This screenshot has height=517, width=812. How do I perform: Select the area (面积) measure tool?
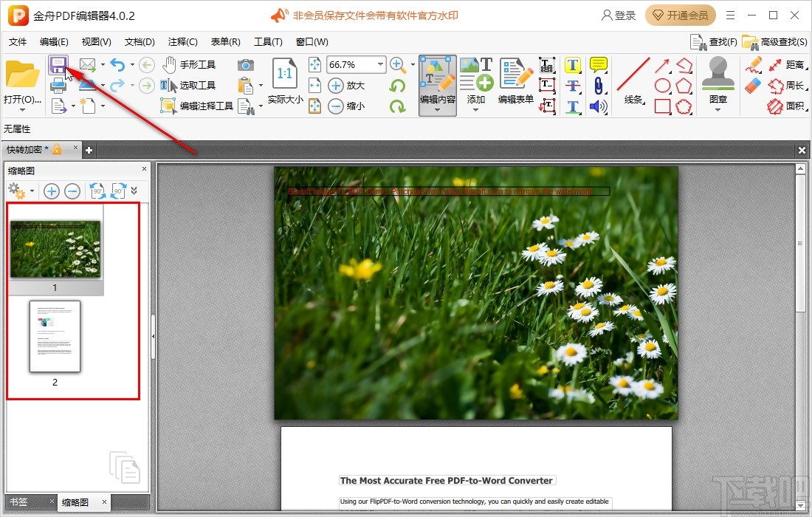(x=787, y=106)
